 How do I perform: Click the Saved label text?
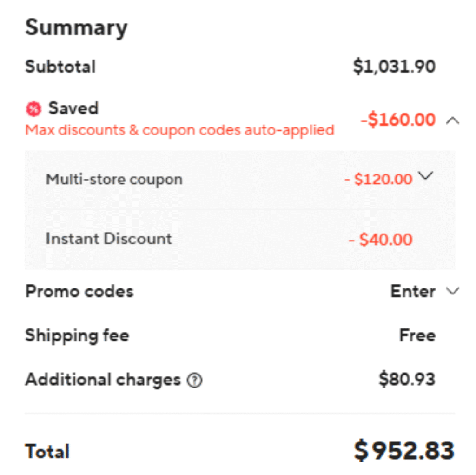(73, 108)
